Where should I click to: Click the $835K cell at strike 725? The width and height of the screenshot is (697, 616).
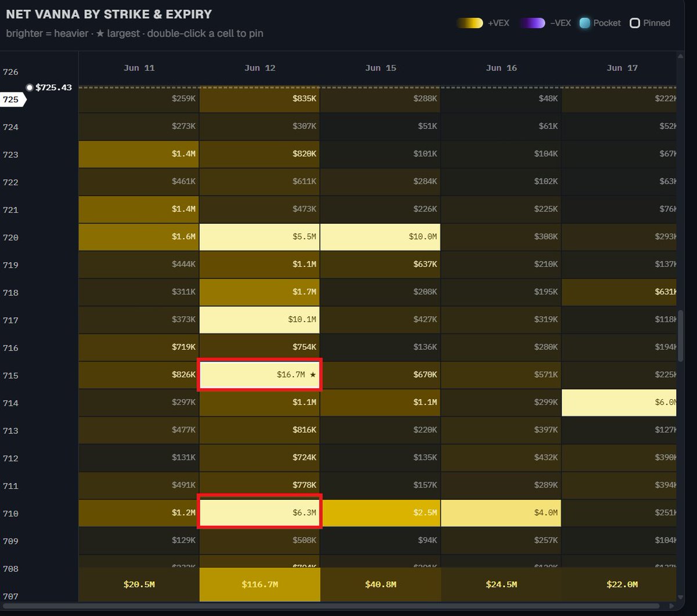pos(260,99)
